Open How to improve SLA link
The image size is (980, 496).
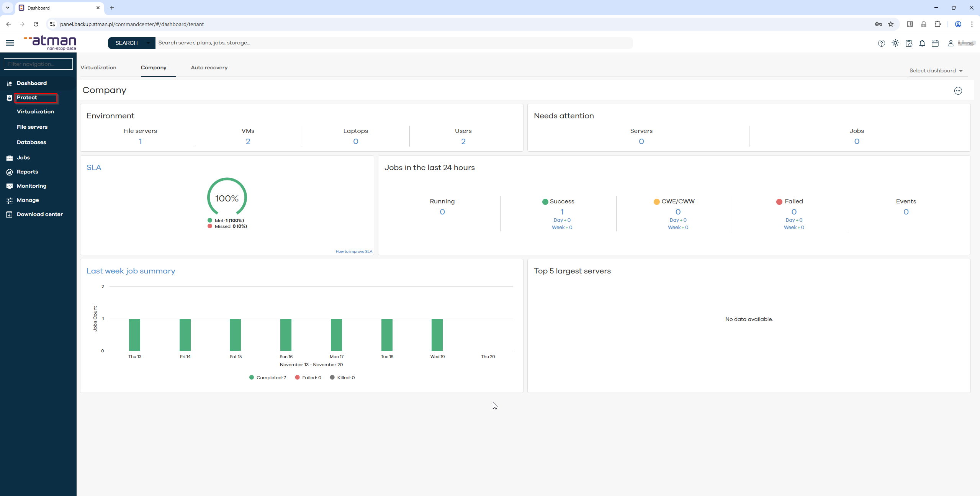(x=353, y=252)
